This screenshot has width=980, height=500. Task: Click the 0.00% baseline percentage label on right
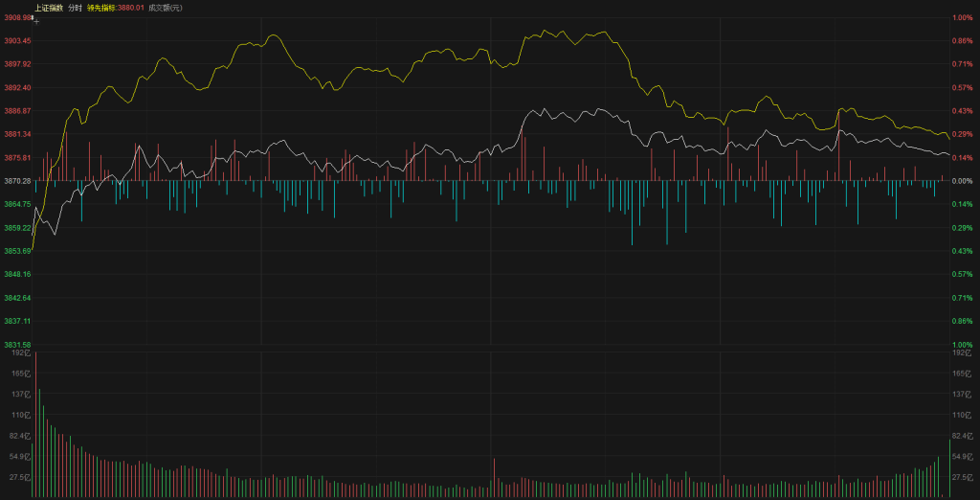[x=962, y=181]
